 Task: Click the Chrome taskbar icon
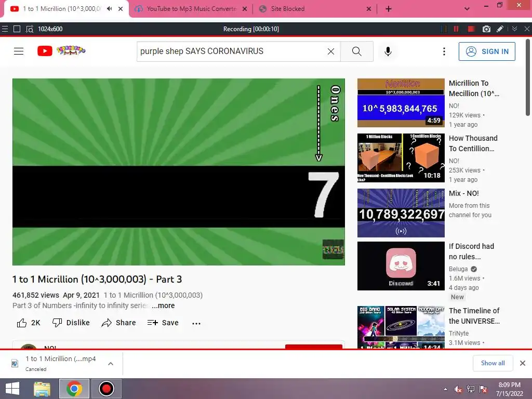pos(74,389)
